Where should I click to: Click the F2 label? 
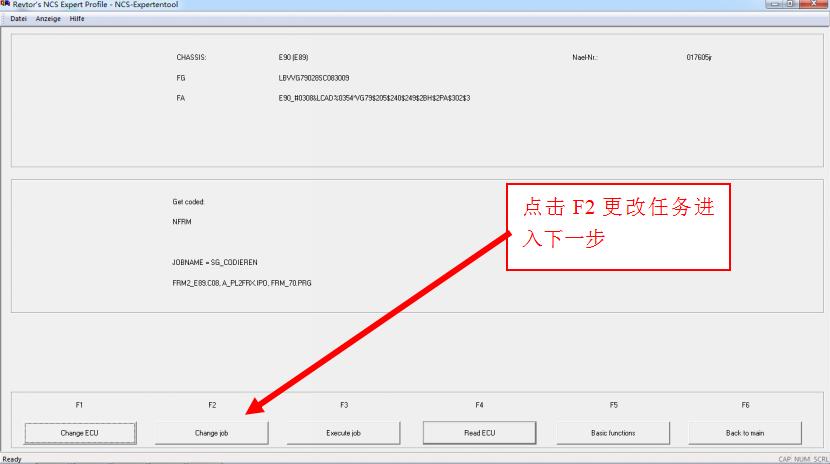click(212, 405)
